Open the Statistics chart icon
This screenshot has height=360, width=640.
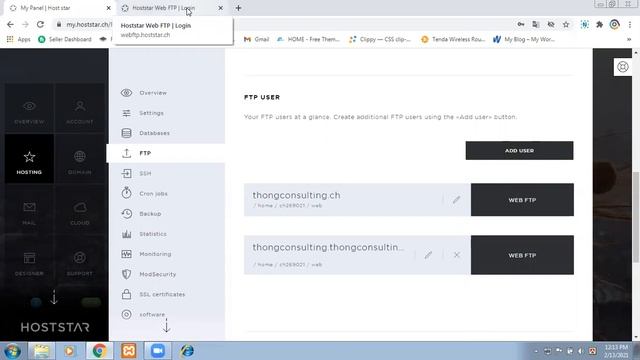pyautogui.click(x=127, y=234)
